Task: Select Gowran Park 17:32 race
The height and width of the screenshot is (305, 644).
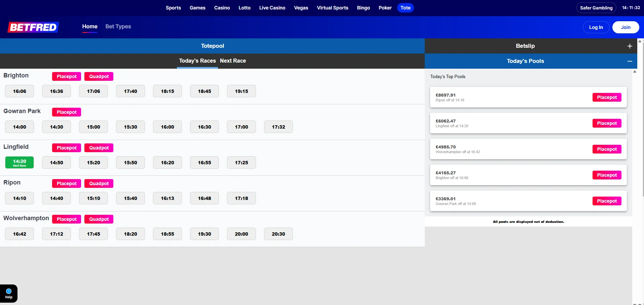Action: coord(278,127)
